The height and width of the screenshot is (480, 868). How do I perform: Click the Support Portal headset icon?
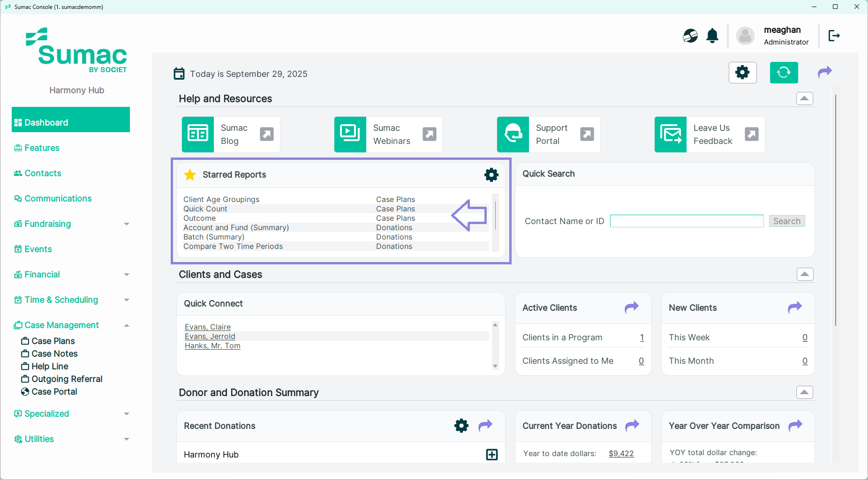(x=513, y=135)
